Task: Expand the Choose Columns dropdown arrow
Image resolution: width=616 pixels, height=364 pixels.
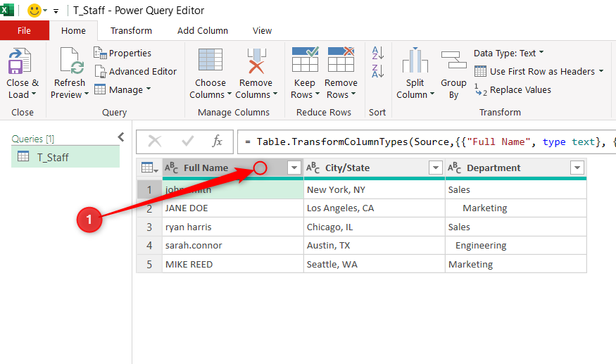Action: [x=230, y=94]
